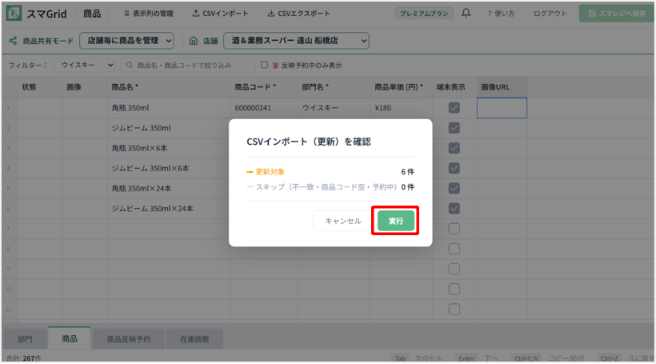Click the プレミアムプラン badge

click(x=424, y=13)
